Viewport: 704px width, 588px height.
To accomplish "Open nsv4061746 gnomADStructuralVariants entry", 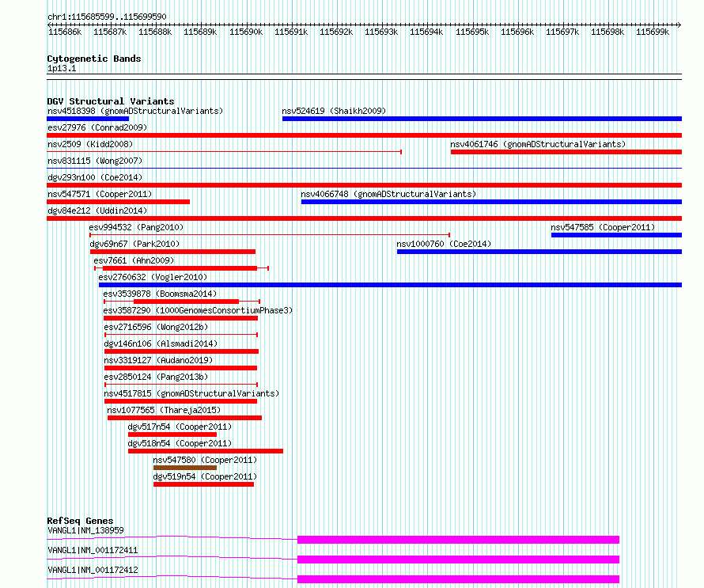I will pyautogui.click(x=538, y=144).
